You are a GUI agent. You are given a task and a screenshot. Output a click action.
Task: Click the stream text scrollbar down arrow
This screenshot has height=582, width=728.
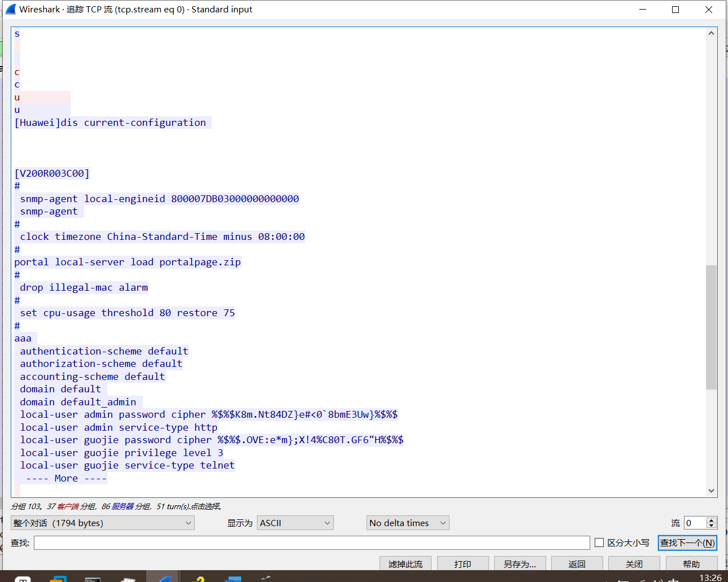(x=711, y=491)
